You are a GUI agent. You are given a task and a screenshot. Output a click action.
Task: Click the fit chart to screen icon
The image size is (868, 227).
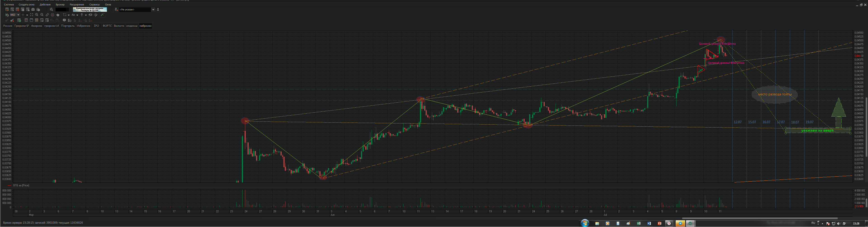click(x=32, y=15)
